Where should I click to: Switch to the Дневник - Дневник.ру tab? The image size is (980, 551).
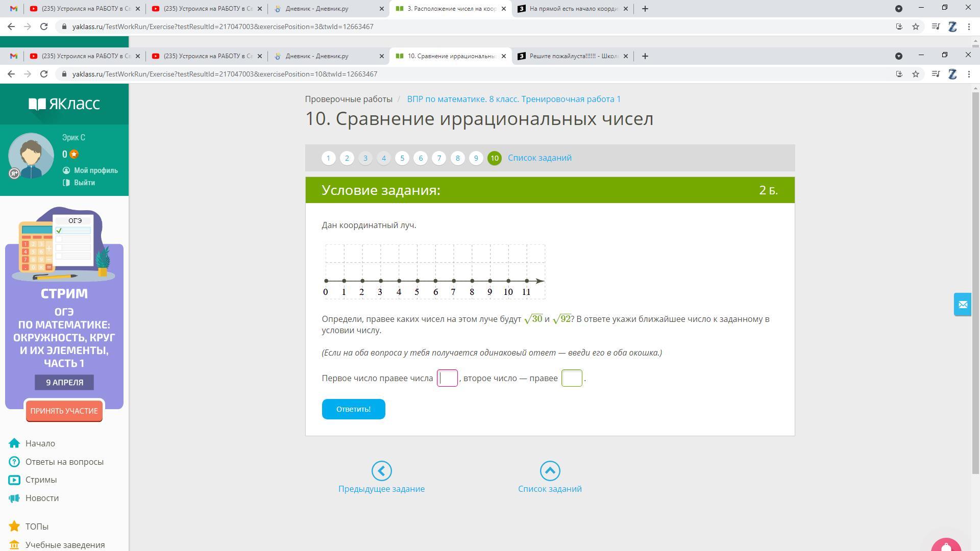click(317, 56)
